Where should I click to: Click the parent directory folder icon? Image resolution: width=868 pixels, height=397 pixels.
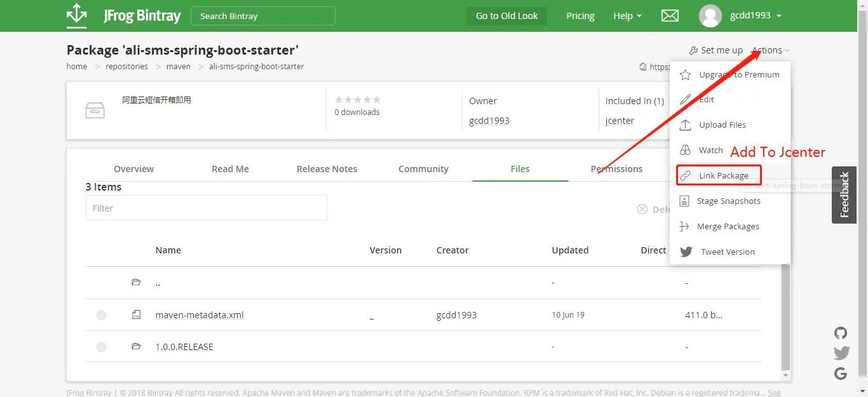pyautogui.click(x=136, y=282)
